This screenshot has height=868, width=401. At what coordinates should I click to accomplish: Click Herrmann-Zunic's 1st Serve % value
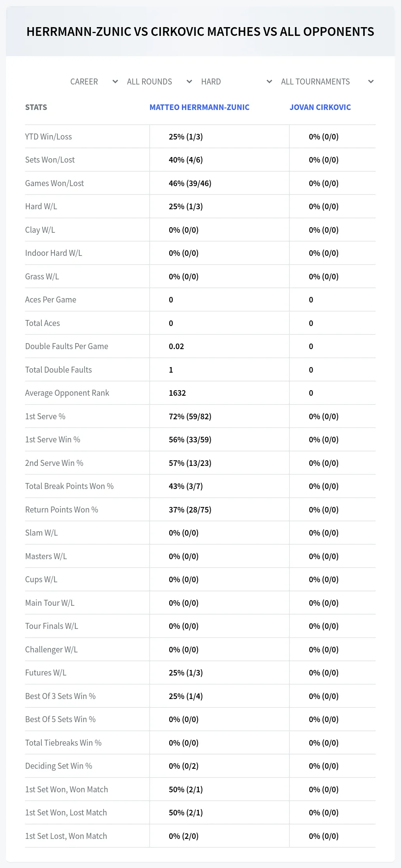coord(190,416)
